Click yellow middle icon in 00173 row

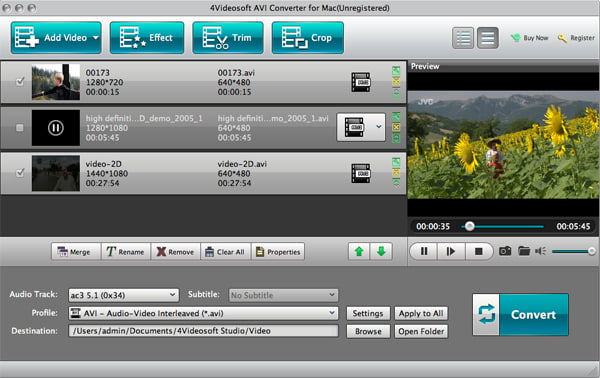tap(396, 81)
